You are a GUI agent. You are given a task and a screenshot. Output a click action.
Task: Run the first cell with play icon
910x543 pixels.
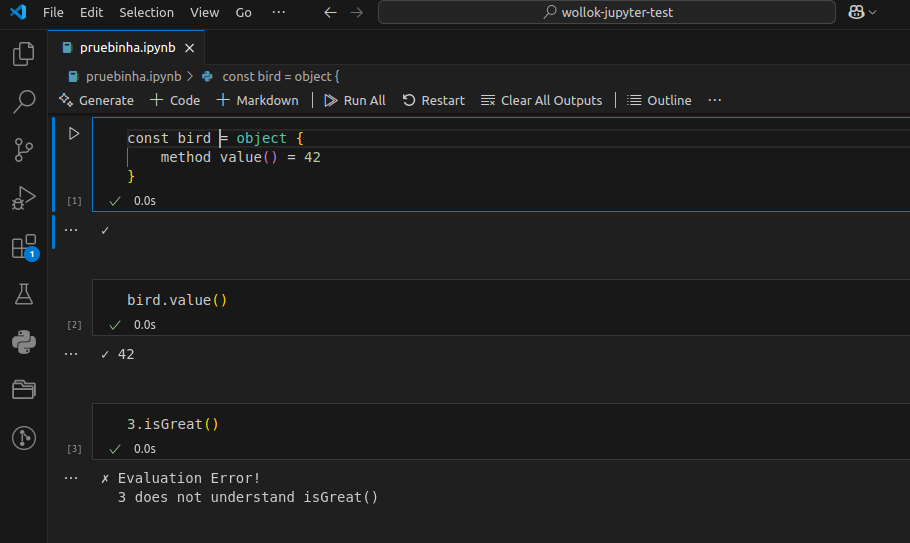pos(74,133)
